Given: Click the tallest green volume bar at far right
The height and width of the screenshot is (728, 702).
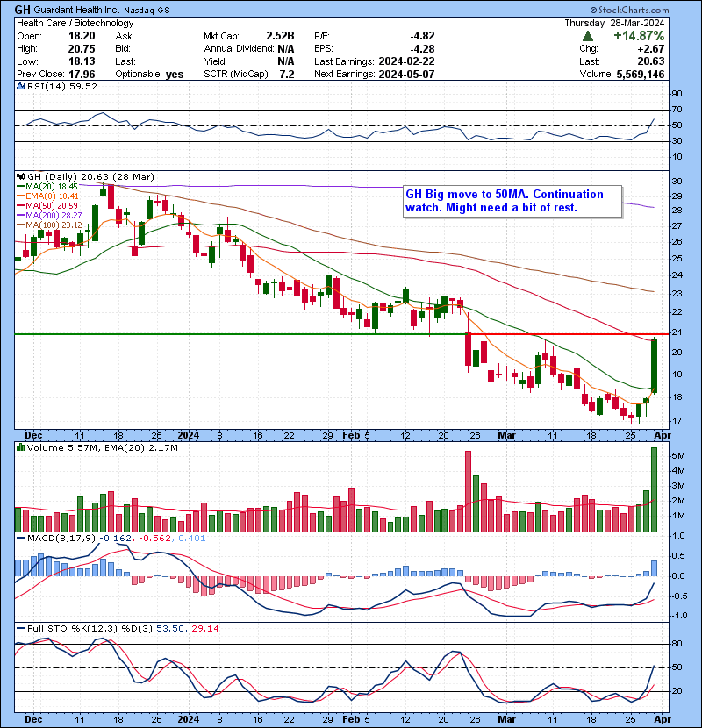Looking at the screenshot, I should click(x=654, y=489).
